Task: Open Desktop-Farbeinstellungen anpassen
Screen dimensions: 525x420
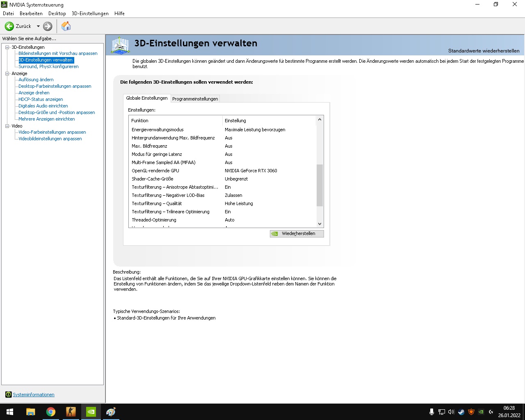Action: pyautogui.click(x=55, y=86)
